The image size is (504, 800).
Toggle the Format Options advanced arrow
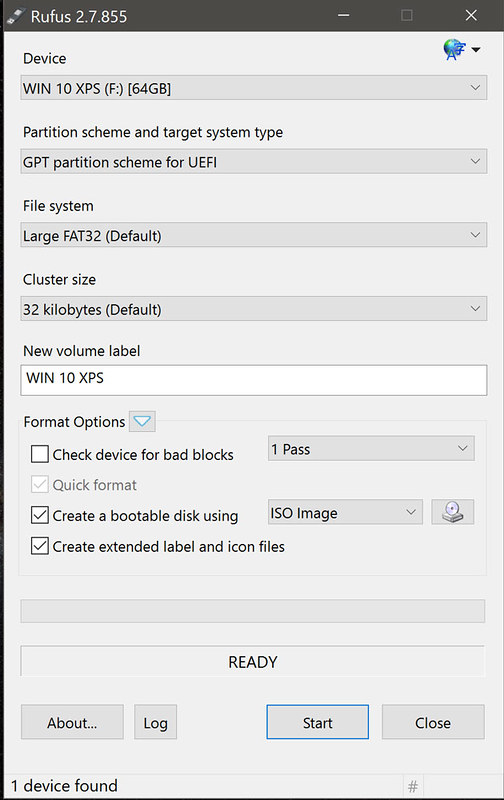pyautogui.click(x=142, y=421)
